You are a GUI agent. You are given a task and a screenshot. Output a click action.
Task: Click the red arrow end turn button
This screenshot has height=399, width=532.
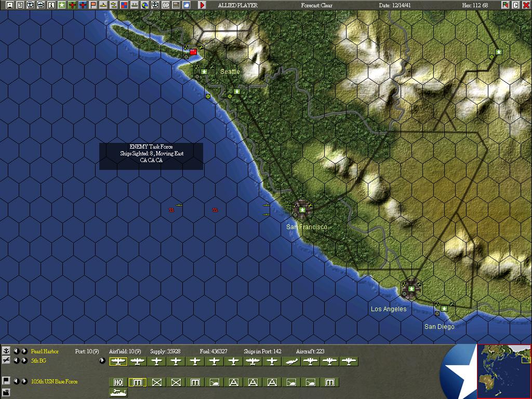pos(202,5)
